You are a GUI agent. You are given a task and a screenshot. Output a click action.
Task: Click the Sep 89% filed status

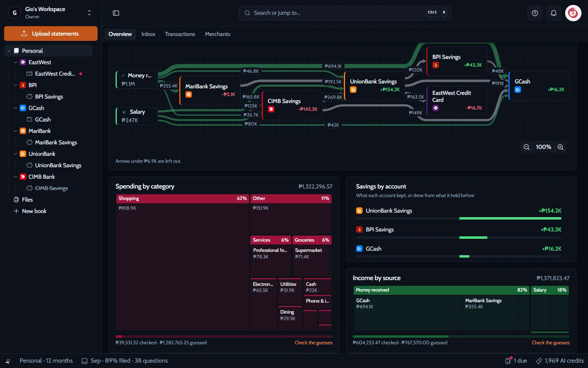point(125,361)
